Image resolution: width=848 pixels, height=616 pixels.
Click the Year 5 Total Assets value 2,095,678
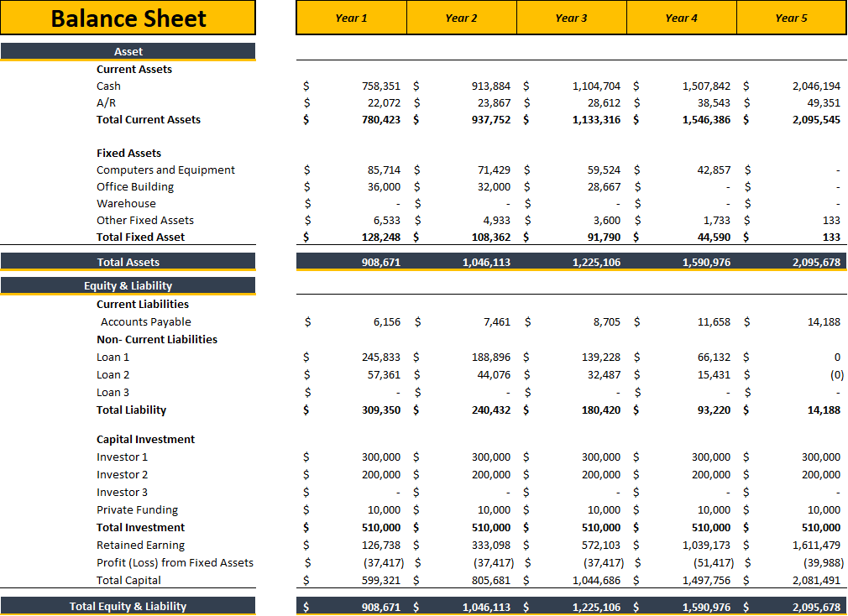(814, 261)
